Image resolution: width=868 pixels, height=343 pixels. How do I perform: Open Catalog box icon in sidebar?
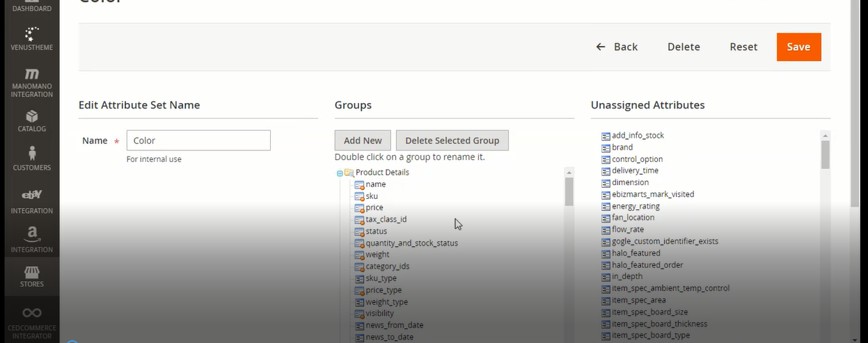tap(31, 116)
